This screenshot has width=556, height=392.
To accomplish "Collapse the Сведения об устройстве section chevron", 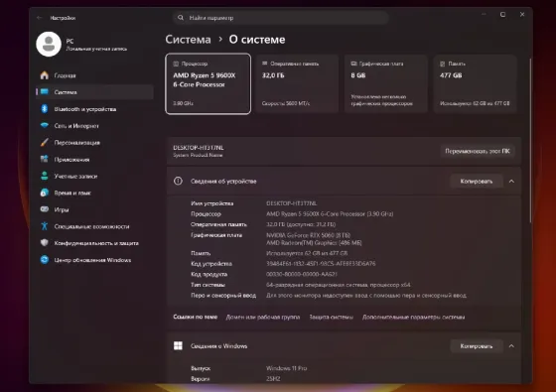I will point(511,181).
